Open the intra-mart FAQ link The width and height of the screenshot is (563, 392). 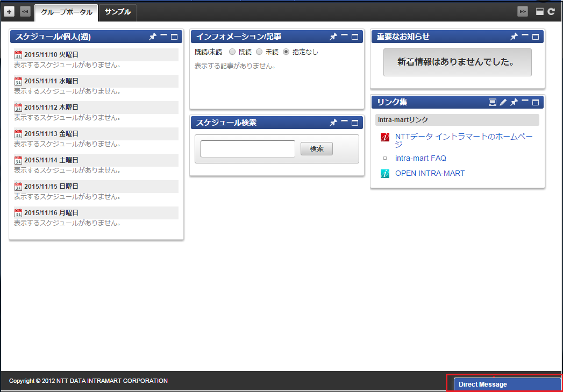pyautogui.click(x=421, y=158)
